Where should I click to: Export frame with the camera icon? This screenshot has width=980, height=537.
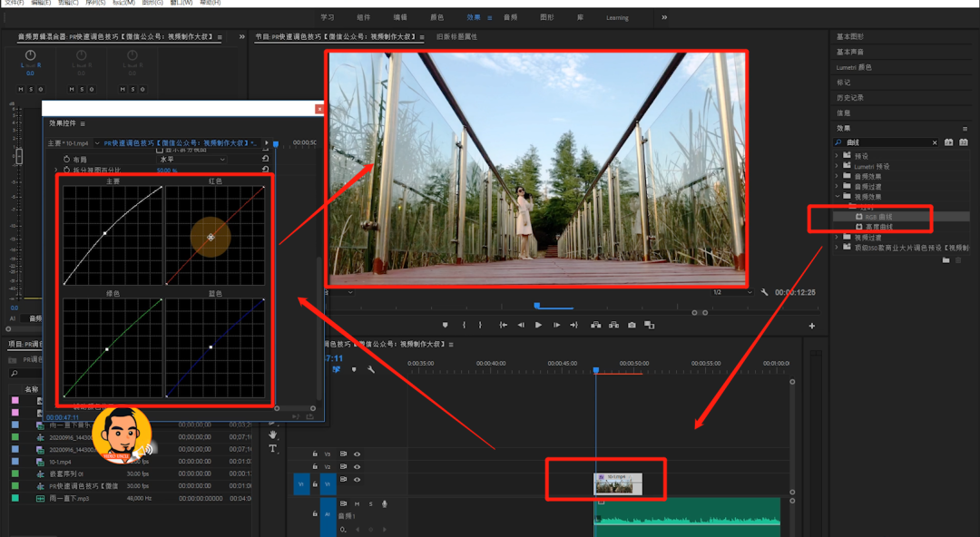click(x=632, y=325)
